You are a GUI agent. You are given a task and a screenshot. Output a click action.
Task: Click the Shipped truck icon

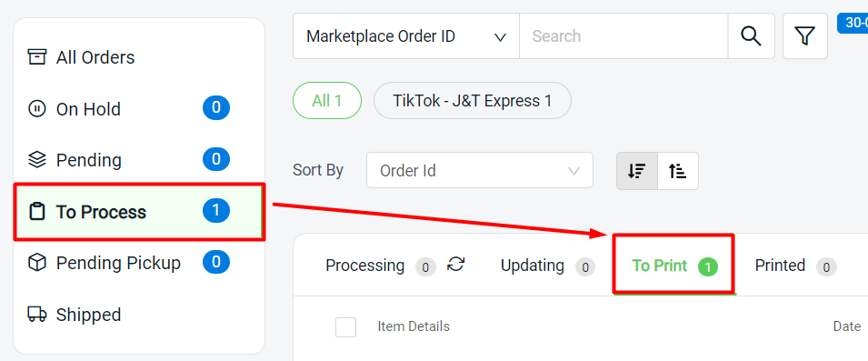pos(36,315)
